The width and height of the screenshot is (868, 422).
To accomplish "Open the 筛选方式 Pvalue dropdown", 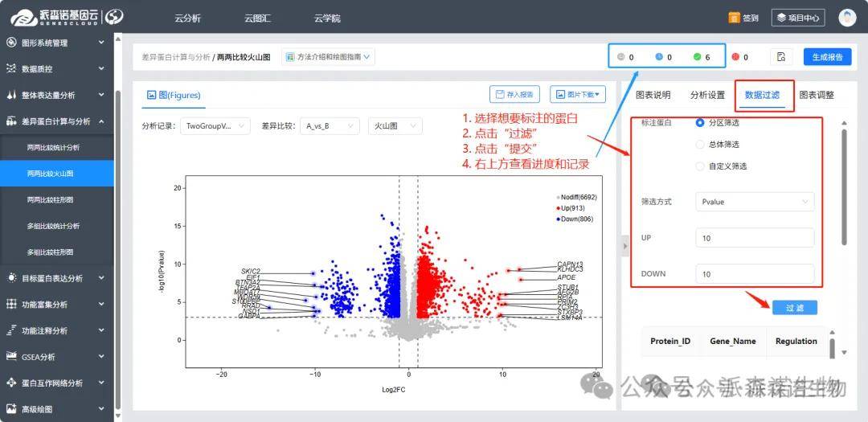I will click(754, 202).
